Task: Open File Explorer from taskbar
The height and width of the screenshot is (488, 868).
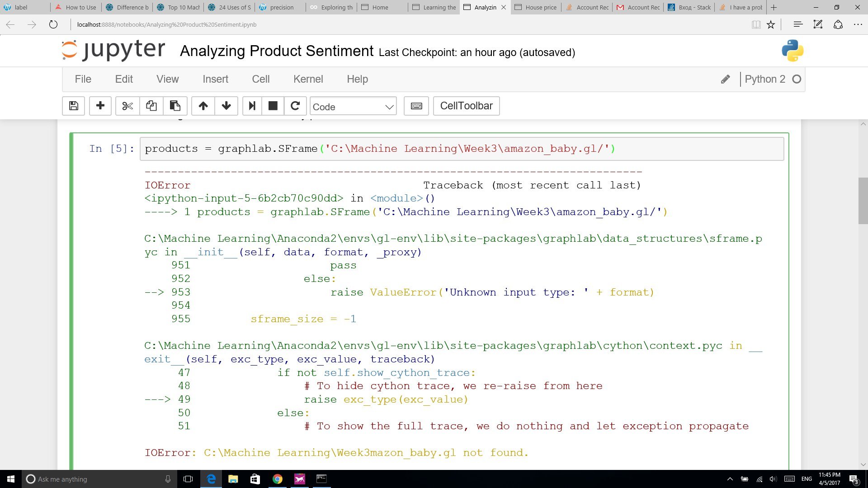Action: [233, 479]
